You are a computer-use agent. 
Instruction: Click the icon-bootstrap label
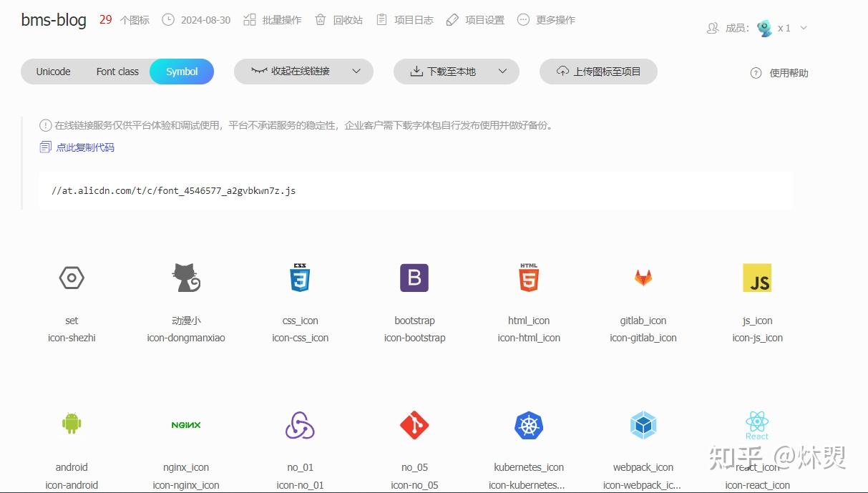(x=414, y=338)
